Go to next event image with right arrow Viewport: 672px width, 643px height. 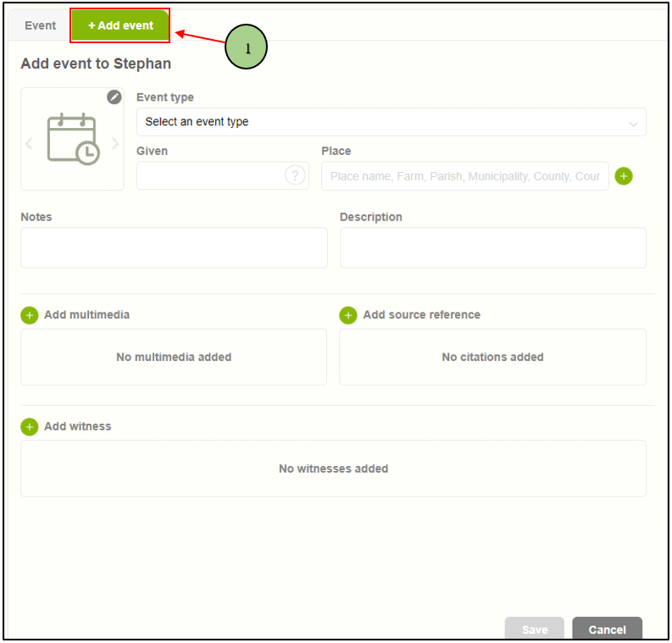point(115,143)
